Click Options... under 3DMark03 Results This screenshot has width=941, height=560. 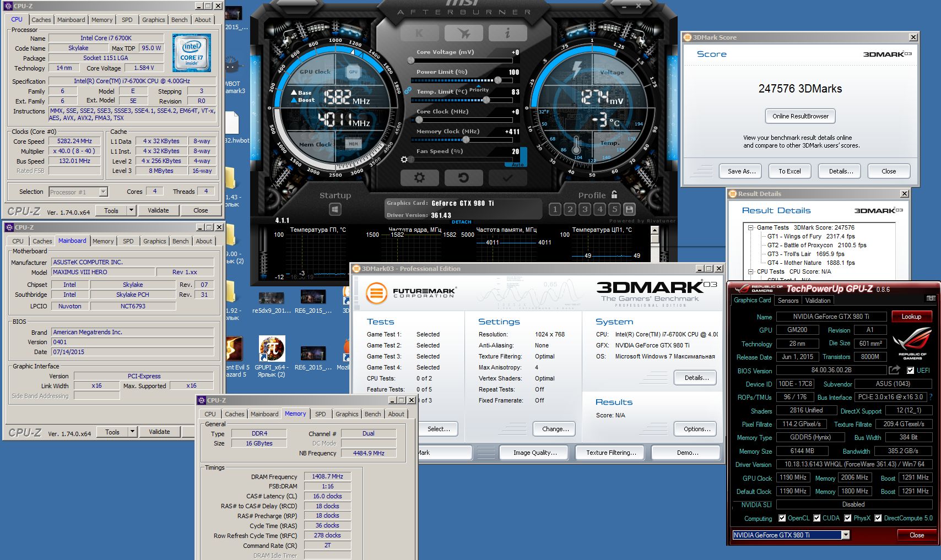(x=695, y=429)
